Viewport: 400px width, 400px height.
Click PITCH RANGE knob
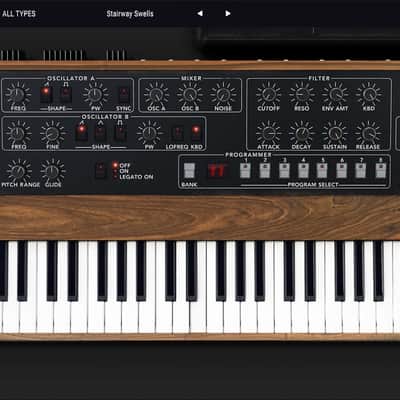[x=19, y=171]
